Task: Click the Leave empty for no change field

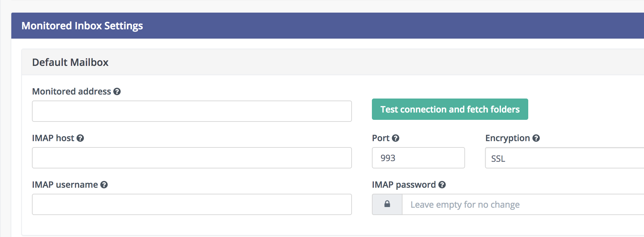Action: [523, 204]
